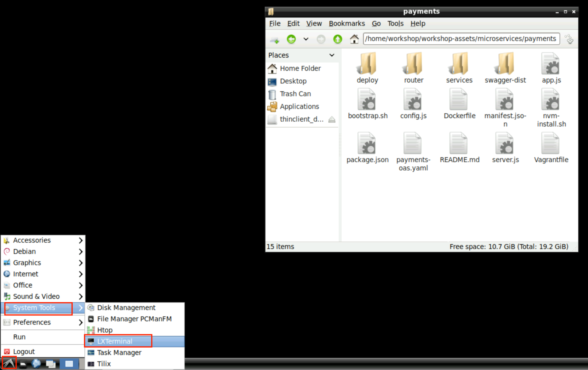Screen dimensions: 588x370
Task: Click Run in the start menu
Action: coord(19,337)
